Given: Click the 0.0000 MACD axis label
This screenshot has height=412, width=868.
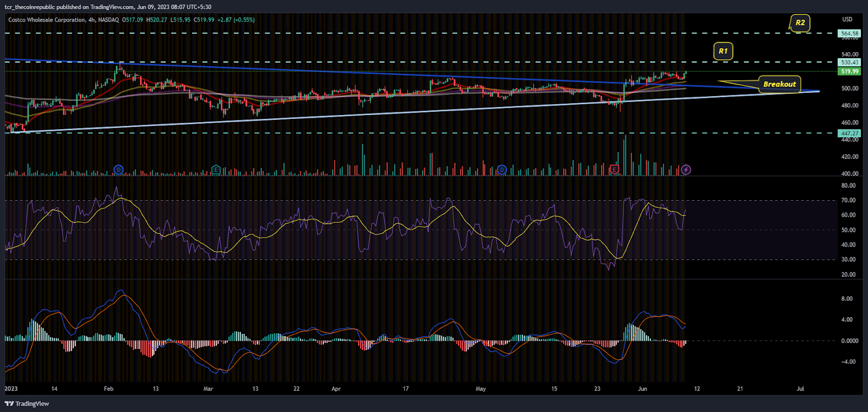Looking at the screenshot, I should coord(850,341).
